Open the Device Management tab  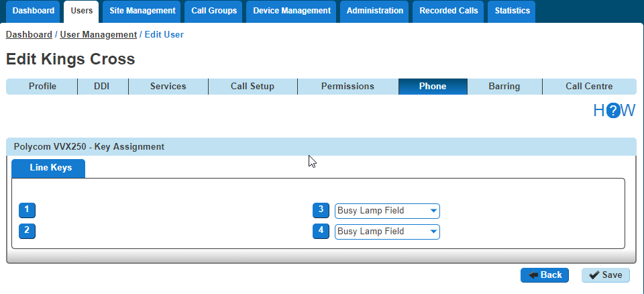pos(292,11)
